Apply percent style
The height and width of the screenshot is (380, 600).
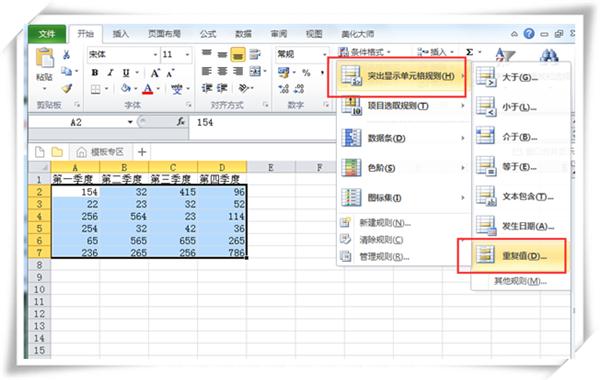306,72
